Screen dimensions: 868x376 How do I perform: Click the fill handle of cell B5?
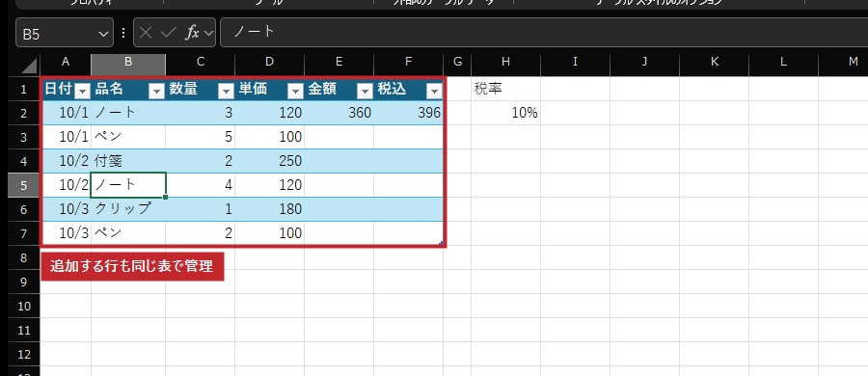click(x=166, y=197)
